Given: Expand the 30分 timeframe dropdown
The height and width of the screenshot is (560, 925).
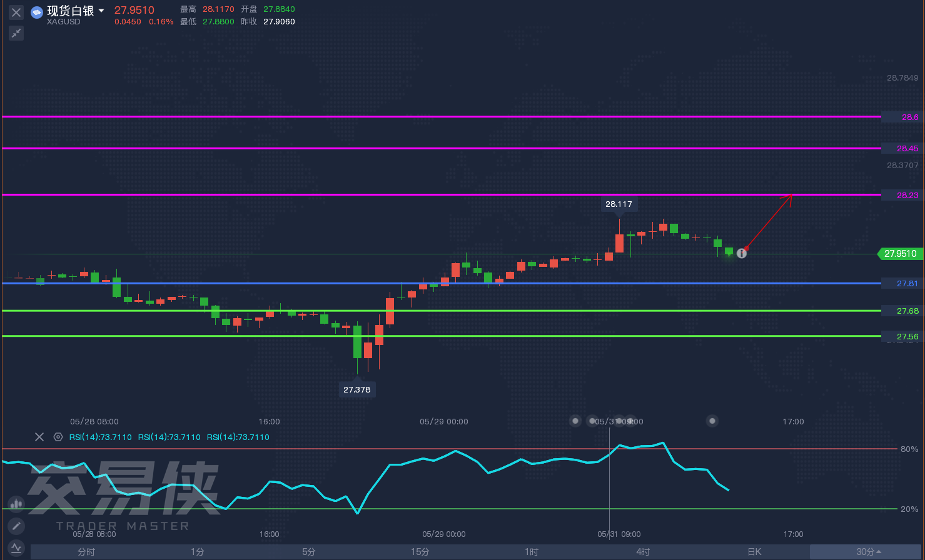Looking at the screenshot, I should (x=868, y=552).
